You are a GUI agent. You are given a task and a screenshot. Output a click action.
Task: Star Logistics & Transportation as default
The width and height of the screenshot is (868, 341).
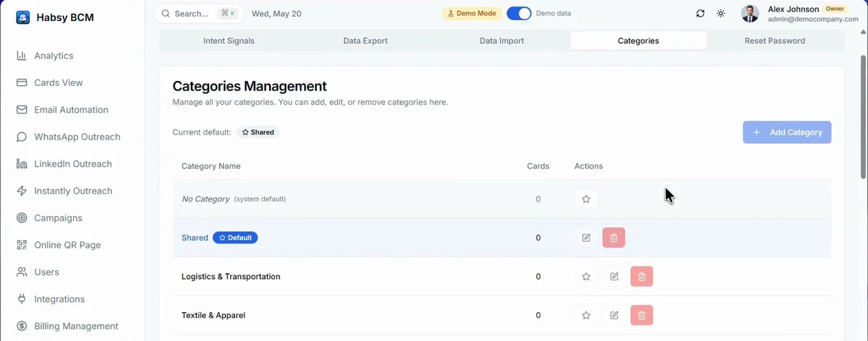click(x=586, y=277)
